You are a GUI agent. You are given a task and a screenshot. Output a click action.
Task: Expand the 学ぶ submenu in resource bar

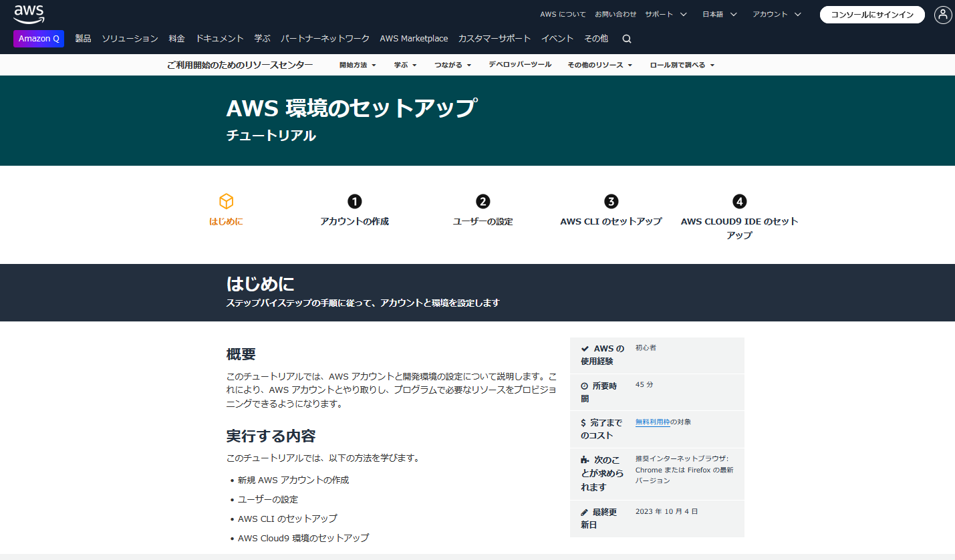405,65
